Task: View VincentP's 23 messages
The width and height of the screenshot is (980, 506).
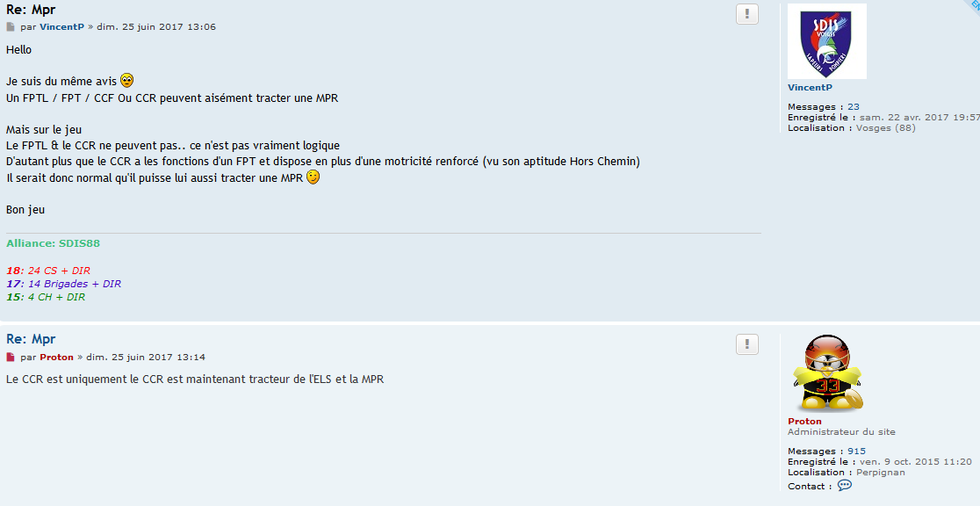Action: (x=854, y=107)
